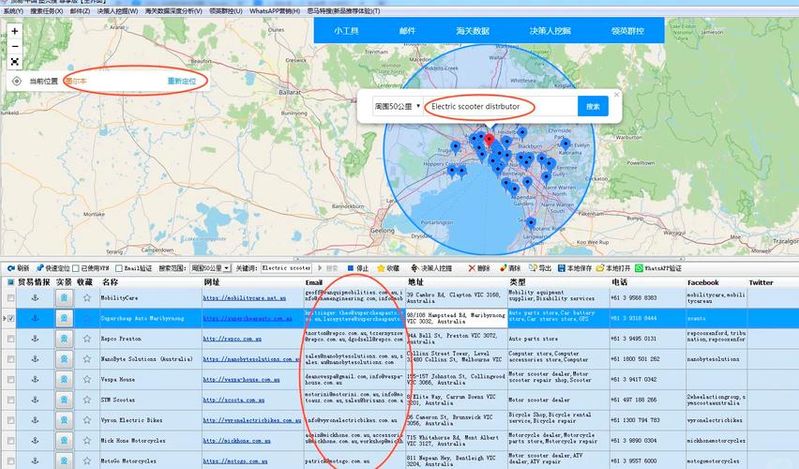Click the 导出 export toolbar button
This screenshot has width=799, height=469.
tap(540, 268)
